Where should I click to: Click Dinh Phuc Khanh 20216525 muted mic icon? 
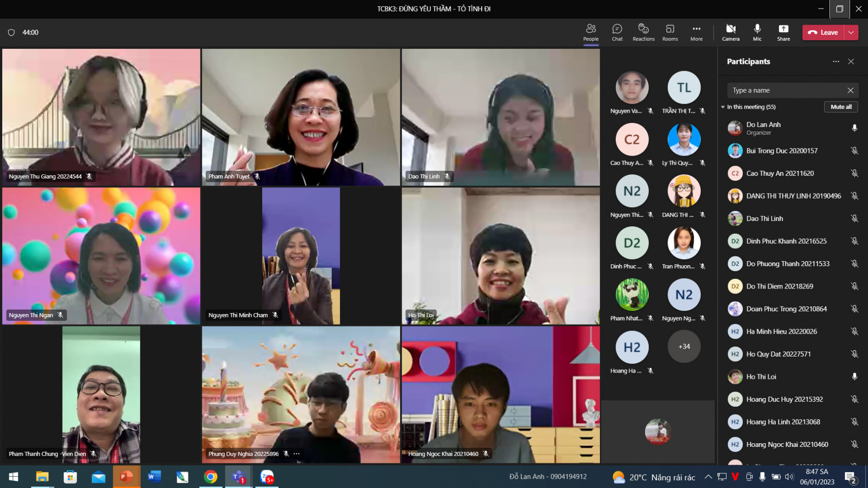tap(854, 241)
